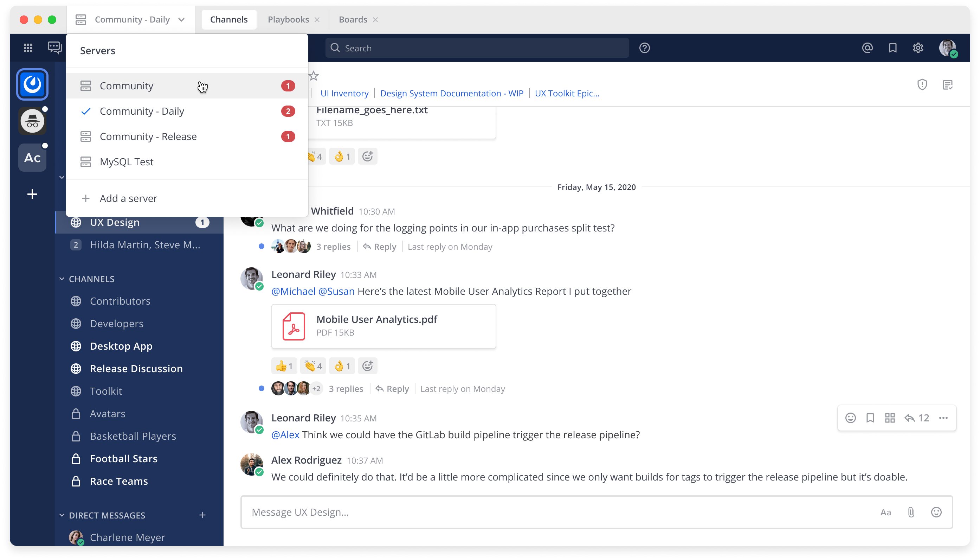
Task: Click the bookmarks icon in top toolbar
Action: (892, 48)
